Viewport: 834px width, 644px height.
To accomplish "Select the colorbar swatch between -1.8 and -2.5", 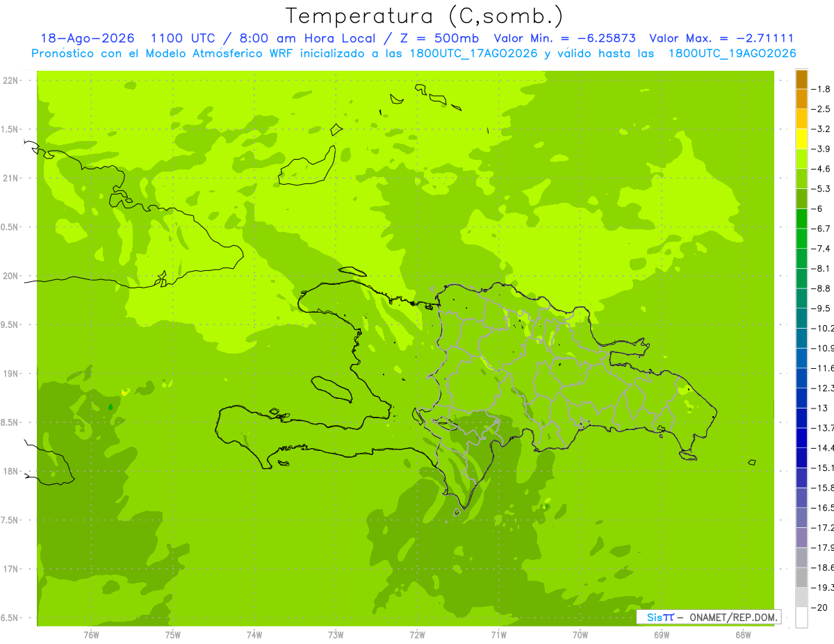I will pos(801,99).
